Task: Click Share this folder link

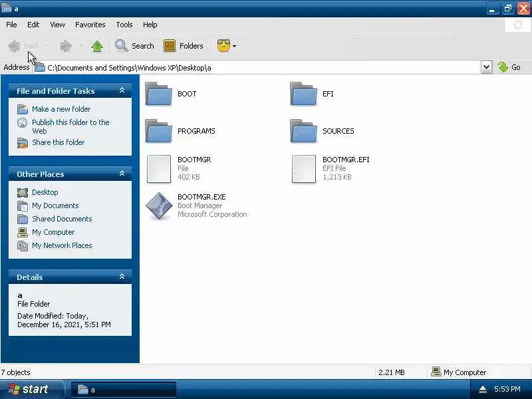Action: tap(59, 142)
